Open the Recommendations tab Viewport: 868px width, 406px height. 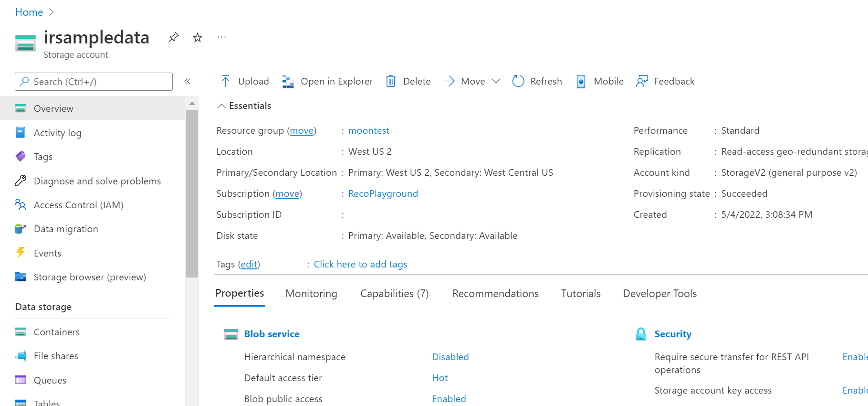point(495,294)
